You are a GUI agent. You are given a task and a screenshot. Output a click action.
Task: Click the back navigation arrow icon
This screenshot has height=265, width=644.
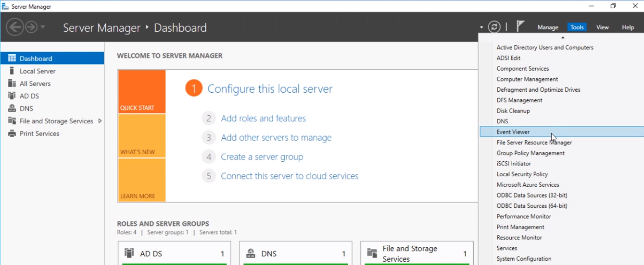point(14,27)
